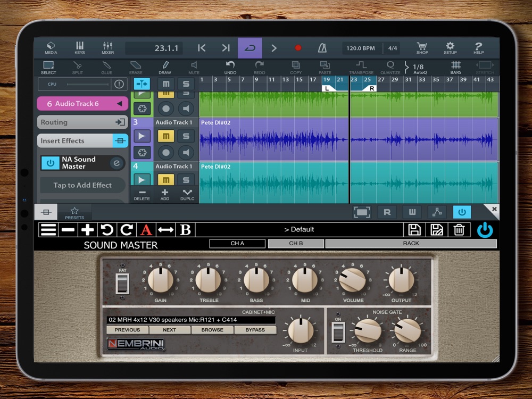Choose the Draw tool
Screen dimensions: 532x399
pos(165,68)
